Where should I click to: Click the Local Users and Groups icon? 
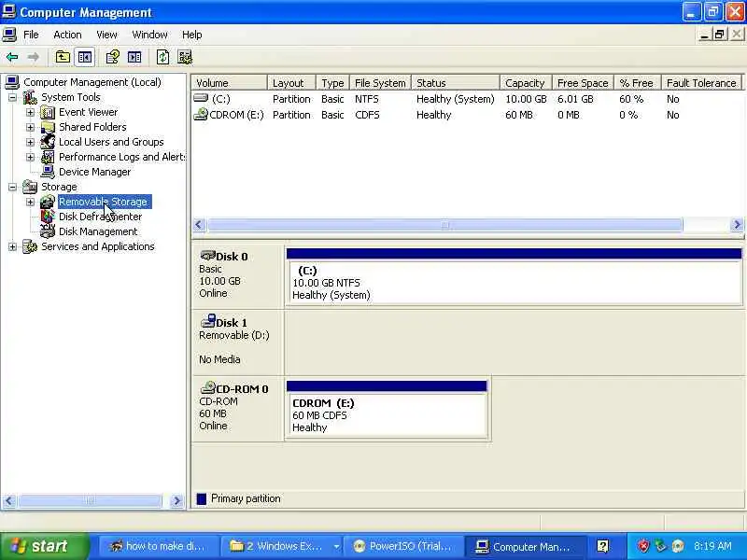coord(48,142)
